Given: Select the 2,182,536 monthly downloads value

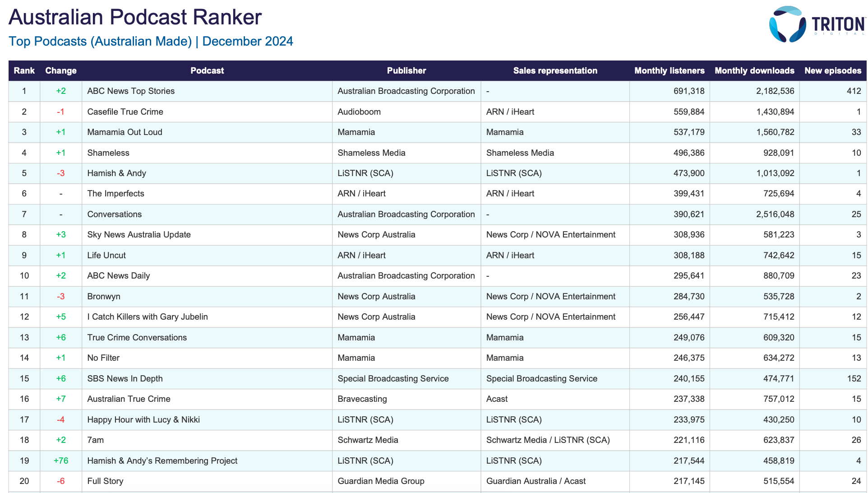Looking at the screenshot, I should pos(775,91).
